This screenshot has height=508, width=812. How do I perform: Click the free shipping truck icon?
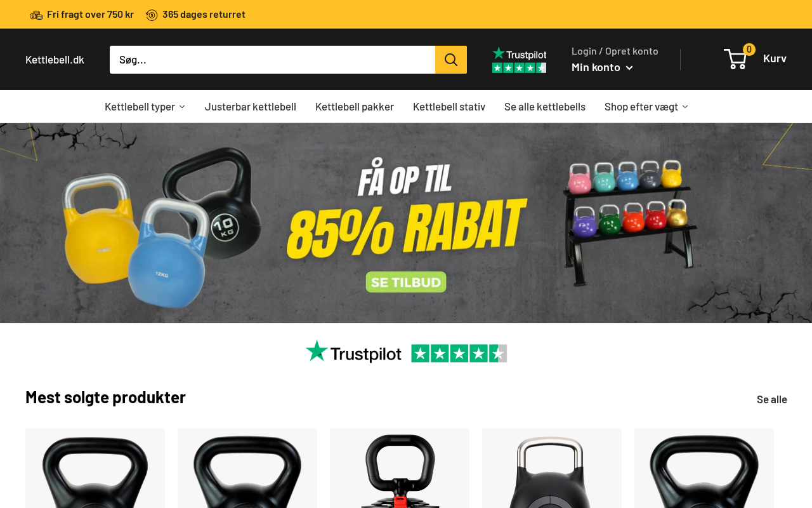click(x=36, y=15)
